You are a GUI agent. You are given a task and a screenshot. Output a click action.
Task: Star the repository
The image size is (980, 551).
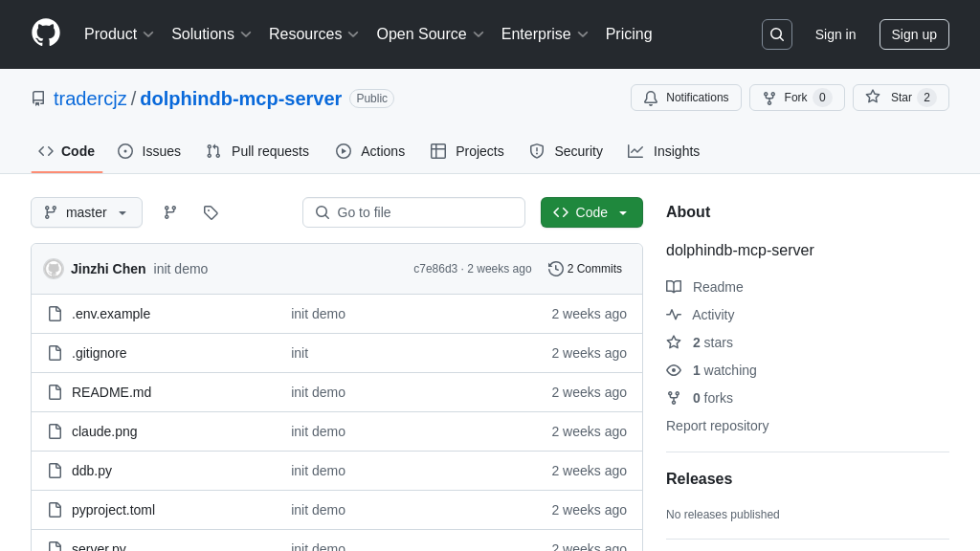click(900, 98)
